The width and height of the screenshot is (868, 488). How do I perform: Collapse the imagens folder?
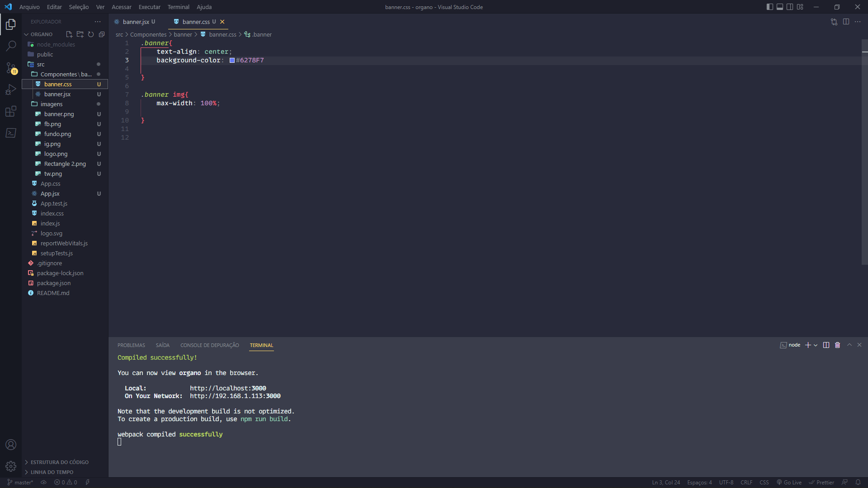tap(65, 104)
